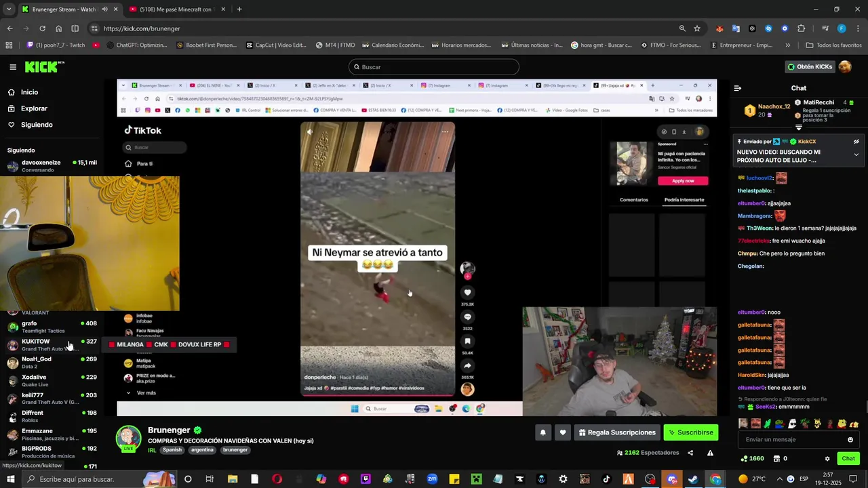Collapse the chat panel with arrow icon
868x488 pixels.
click(x=738, y=88)
